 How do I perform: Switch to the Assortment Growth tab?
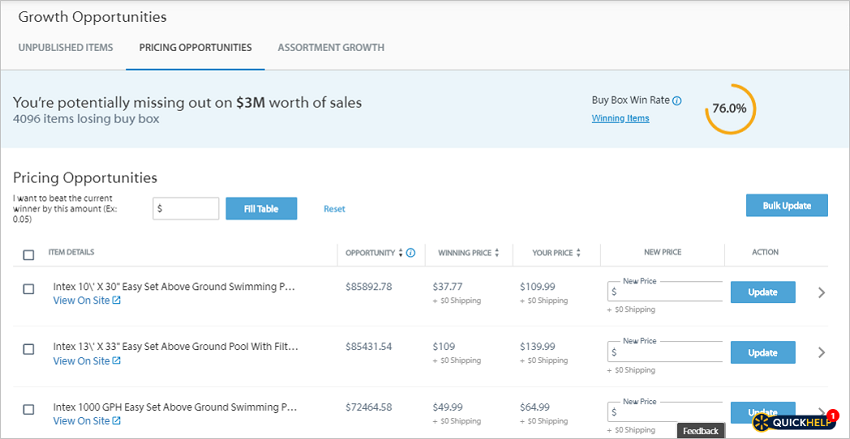[331, 48]
